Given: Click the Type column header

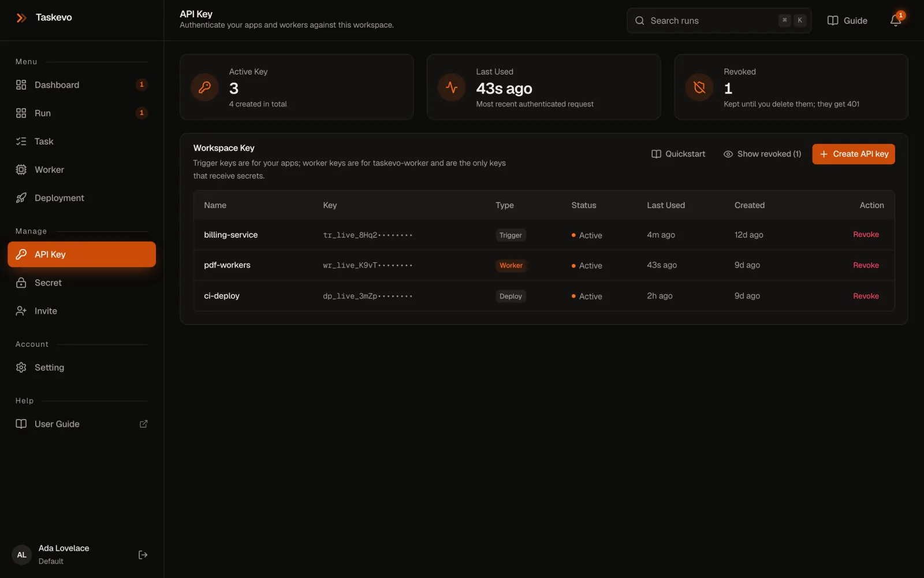Looking at the screenshot, I should pos(505,205).
